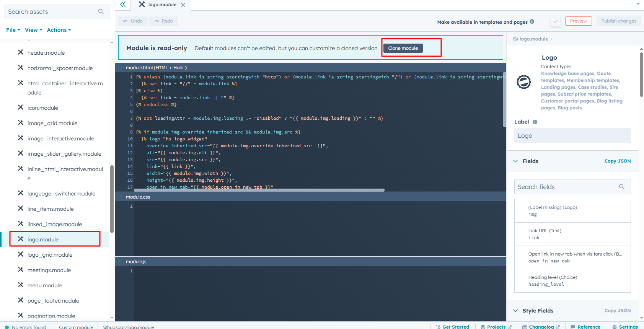Select logo.module in the file list
This screenshot has height=329, width=644.
coord(54,239)
